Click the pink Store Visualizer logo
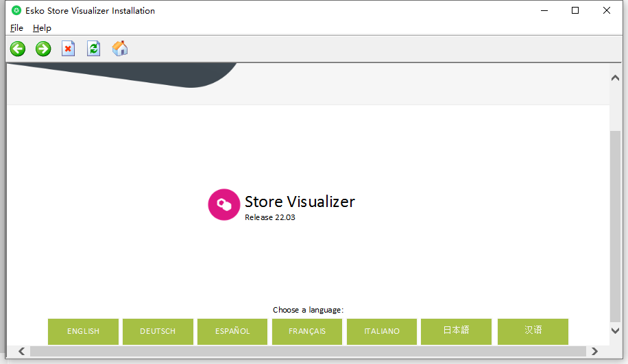The image size is (628, 364). point(224,205)
